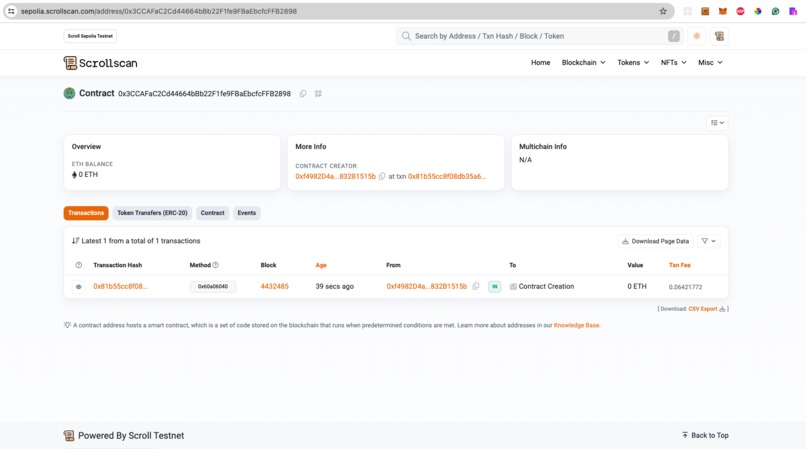Image resolution: width=806 pixels, height=449 pixels.
Task: Bookmark page with star icon
Action: pos(663,11)
